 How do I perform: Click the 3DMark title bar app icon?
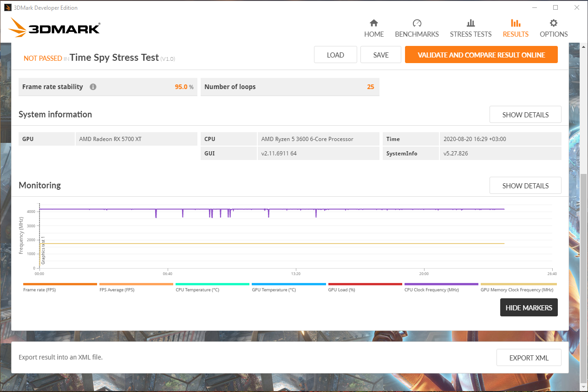[x=8, y=7]
